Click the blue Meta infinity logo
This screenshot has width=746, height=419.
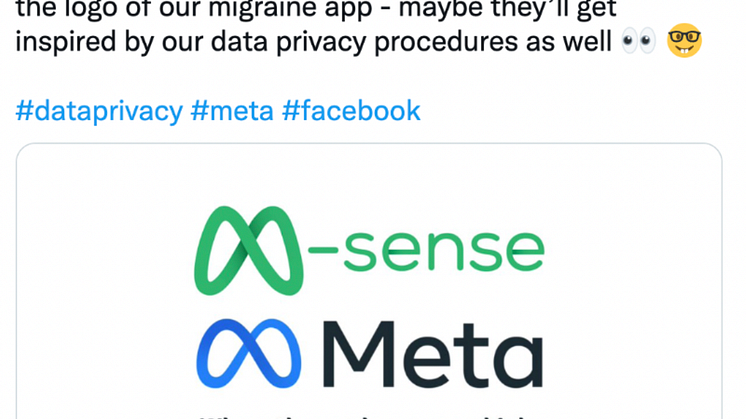point(249,353)
